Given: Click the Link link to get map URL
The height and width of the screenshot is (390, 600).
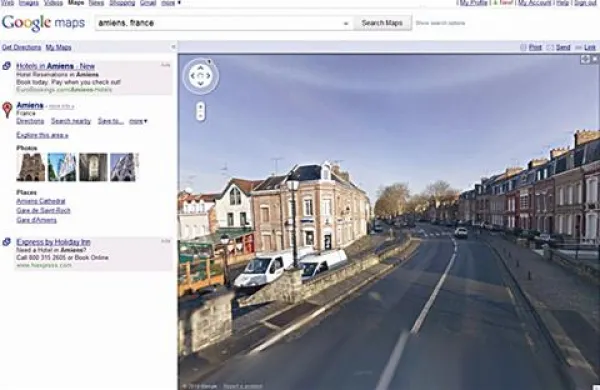Looking at the screenshot, I should (590, 47).
